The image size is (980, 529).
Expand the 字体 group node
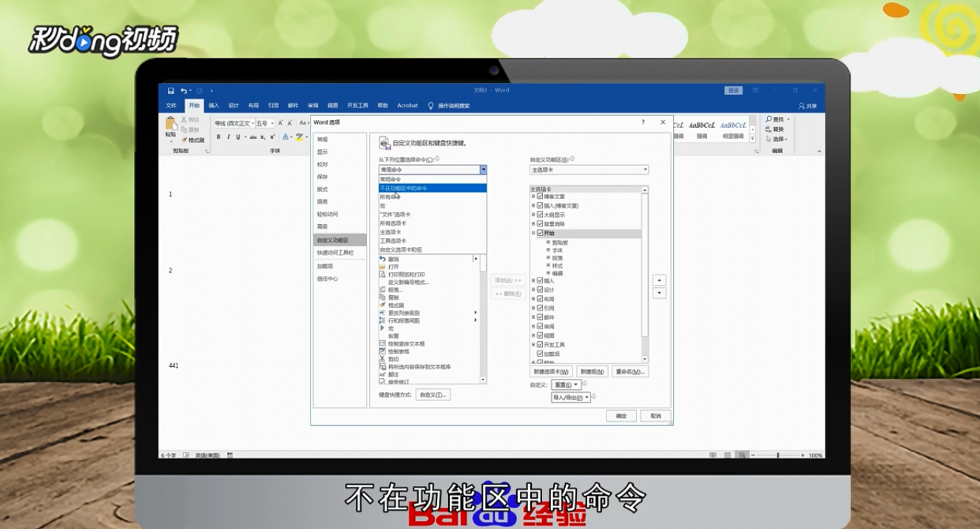pos(548,250)
